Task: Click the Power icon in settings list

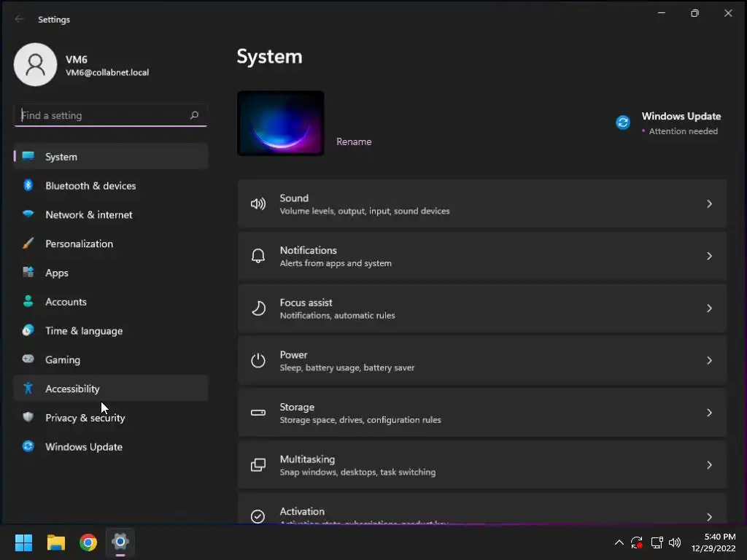Action: coord(258,360)
